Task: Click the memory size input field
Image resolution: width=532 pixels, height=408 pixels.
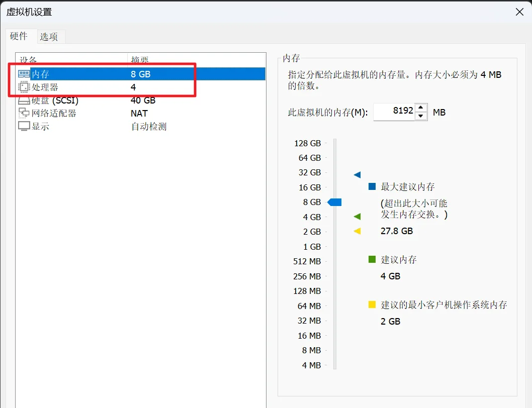Action: click(394, 112)
